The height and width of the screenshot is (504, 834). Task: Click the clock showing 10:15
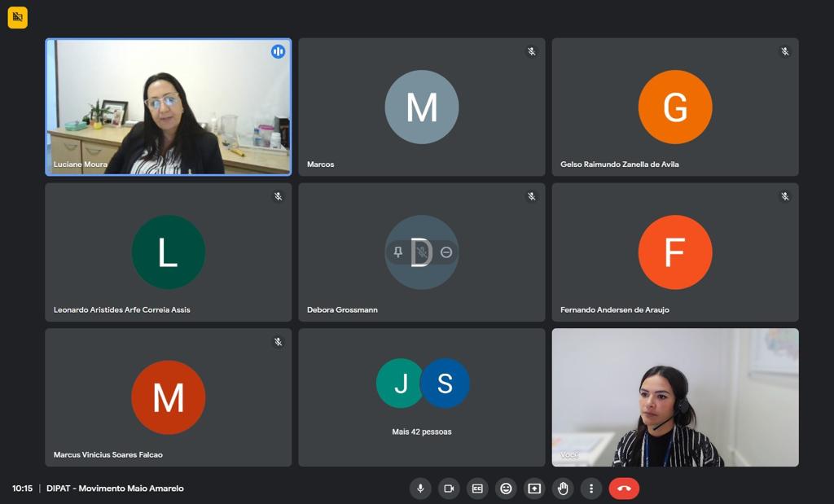point(22,488)
